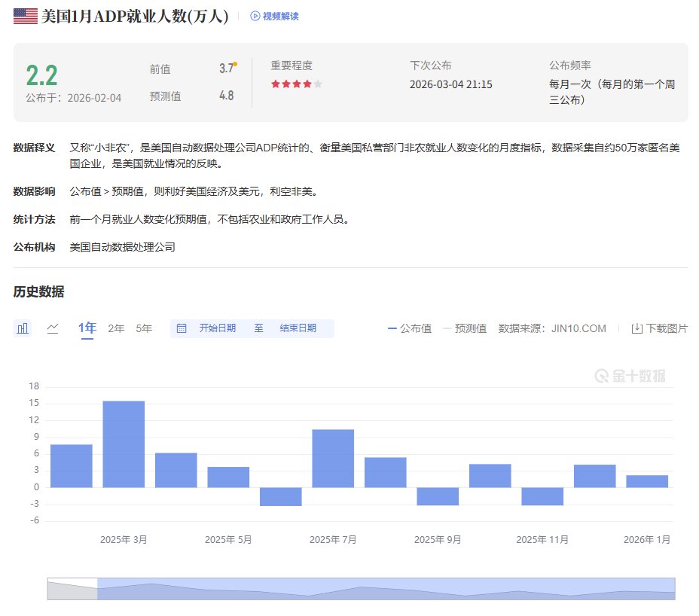Click the tallest bar near 2025年 3月
This screenshot has height=616, width=699.
[x=124, y=444]
